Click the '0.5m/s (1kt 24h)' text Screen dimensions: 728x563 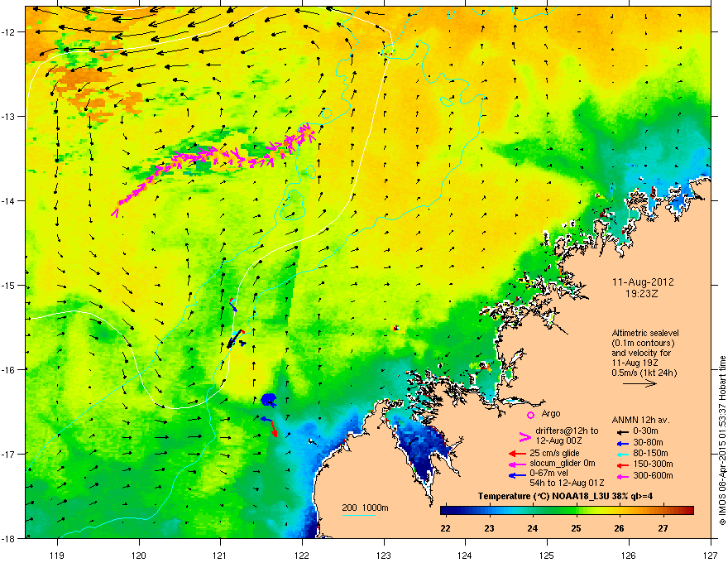tap(644, 373)
